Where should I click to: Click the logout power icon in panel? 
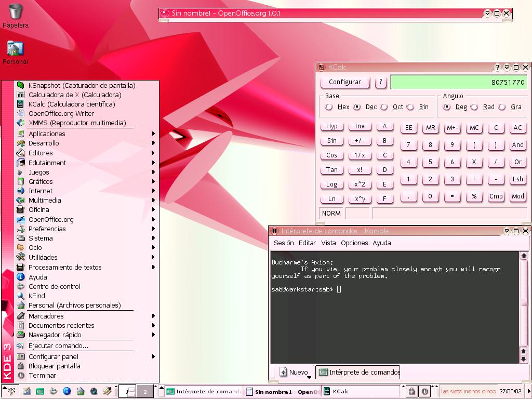coord(424,392)
